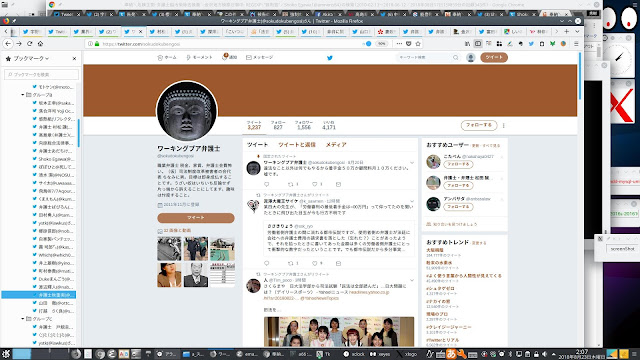This screenshot has height=360, width=640.
Task: Click the Firefox forward arrow
Action: [x=19, y=44]
